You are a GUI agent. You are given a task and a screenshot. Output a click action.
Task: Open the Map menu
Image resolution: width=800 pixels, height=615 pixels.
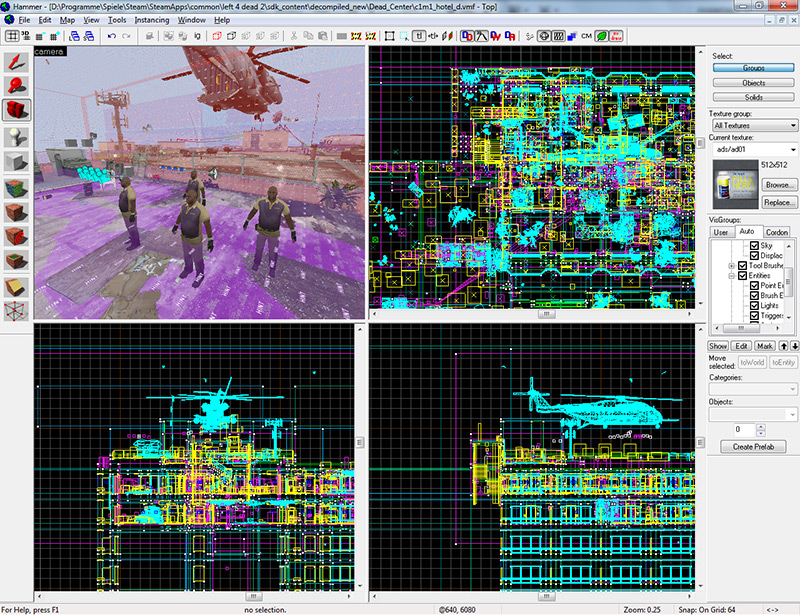[x=67, y=20]
